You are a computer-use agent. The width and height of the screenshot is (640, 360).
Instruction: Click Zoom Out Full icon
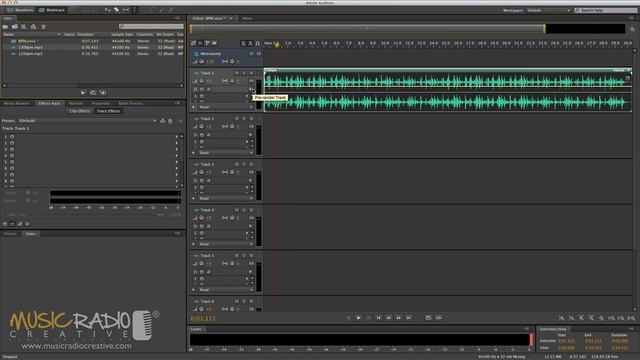[x=601, y=318]
